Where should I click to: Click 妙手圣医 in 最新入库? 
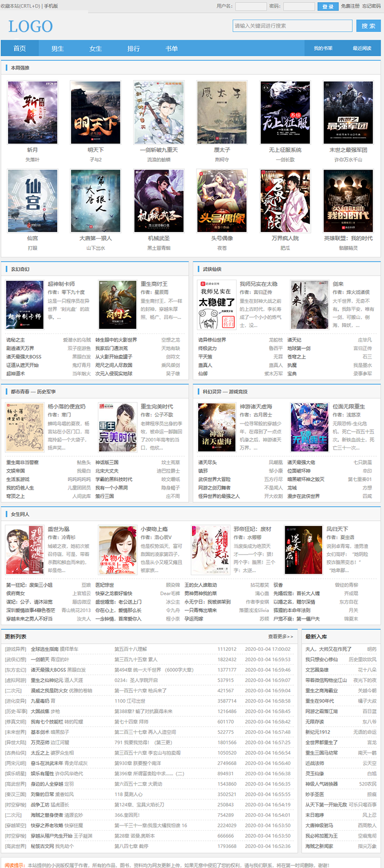(x=315, y=794)
